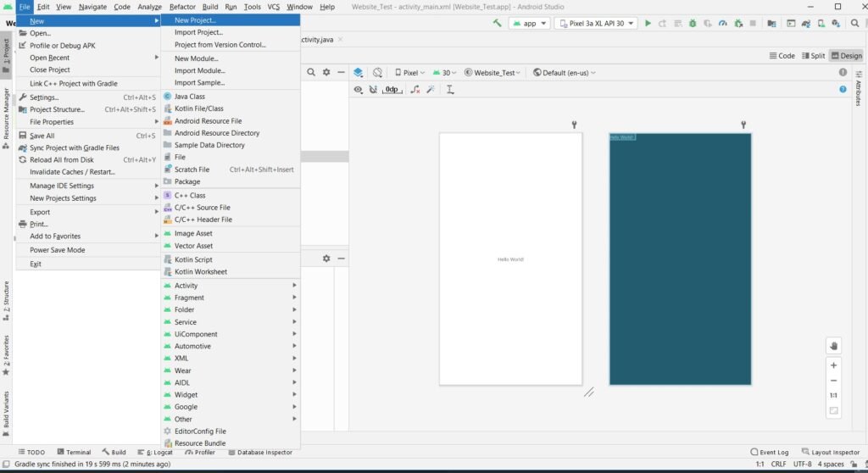
Task: Click the infer constraints magic wand icon
Action: click(431, 89)
